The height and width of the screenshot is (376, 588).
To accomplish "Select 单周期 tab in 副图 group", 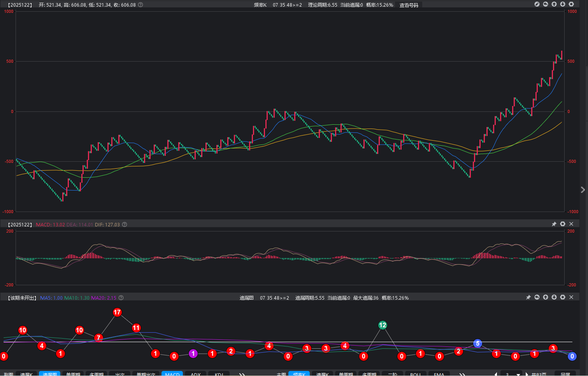I will (x=73, y=374).
